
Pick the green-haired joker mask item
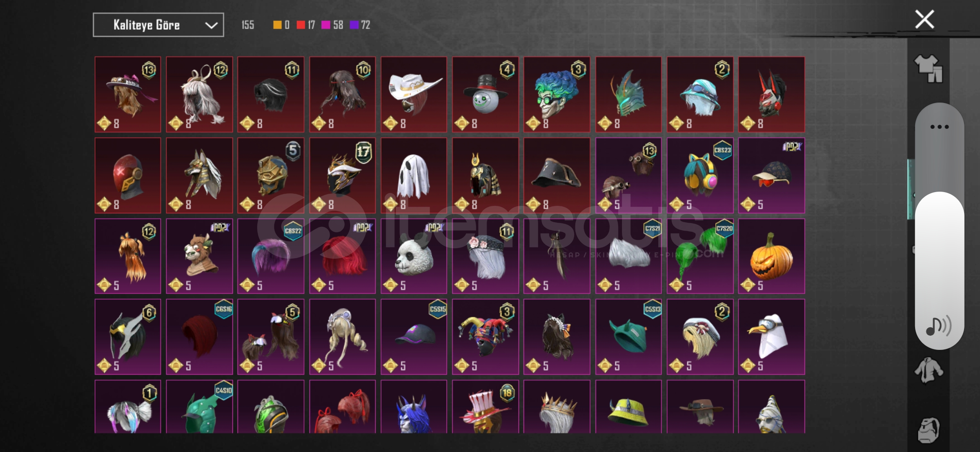tap(557, 95)
